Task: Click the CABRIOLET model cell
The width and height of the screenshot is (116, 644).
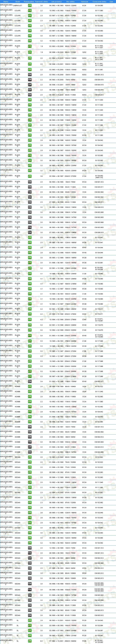Action: [x=18, y=5]
